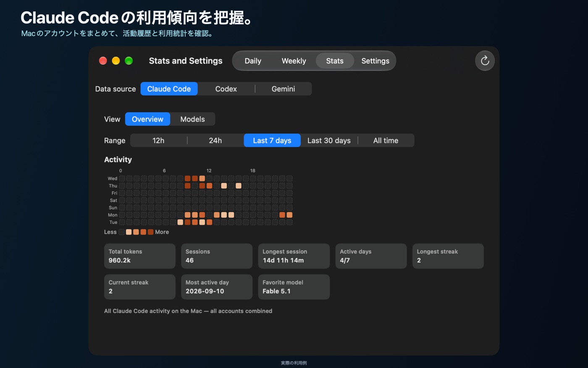Click the 'All Claude Code activity' footnote

pos(188,311)
